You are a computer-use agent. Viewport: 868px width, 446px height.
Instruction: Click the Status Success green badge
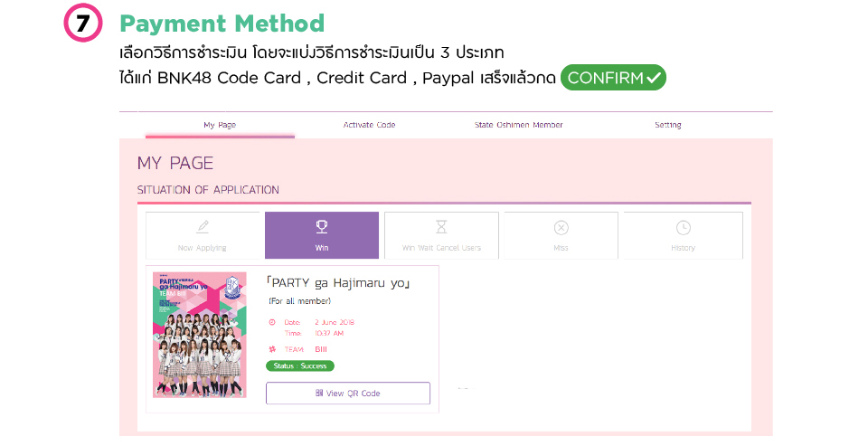click(300, 366)
